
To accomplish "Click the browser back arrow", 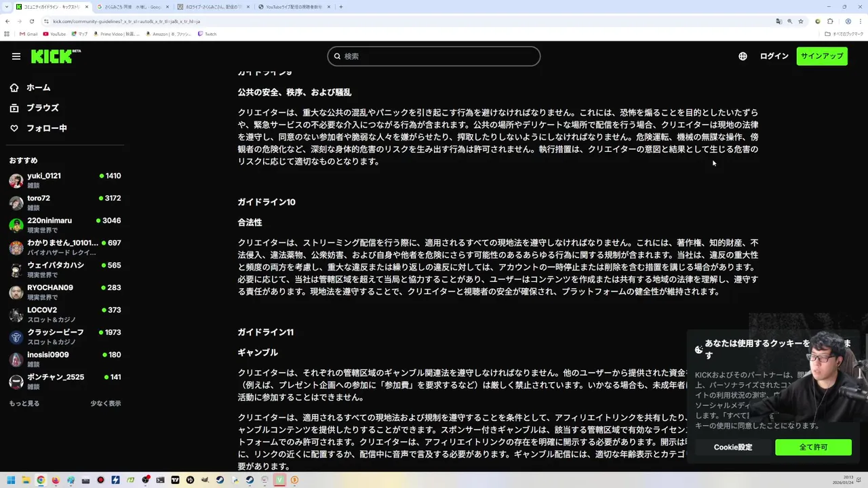I will [x=7, y=21].
